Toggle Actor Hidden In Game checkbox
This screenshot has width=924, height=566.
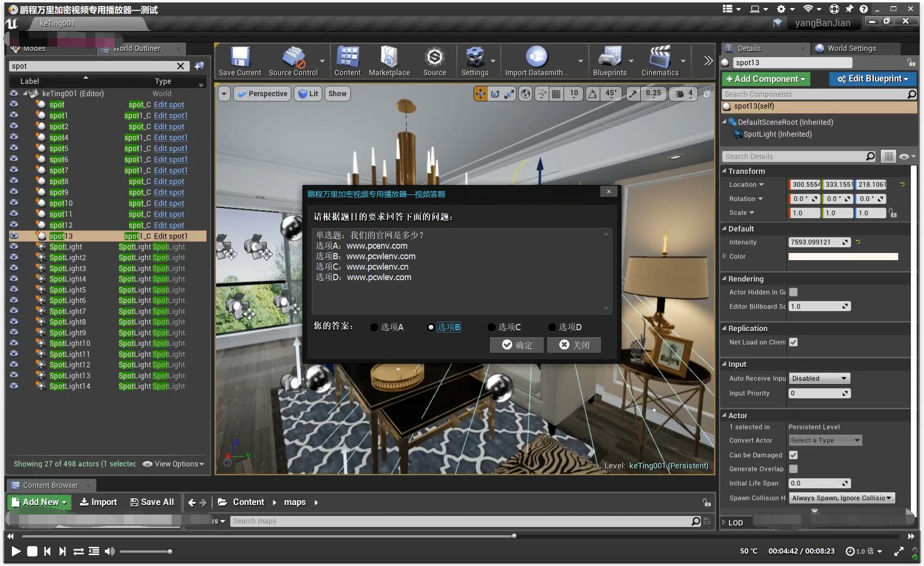coord(793,292)
